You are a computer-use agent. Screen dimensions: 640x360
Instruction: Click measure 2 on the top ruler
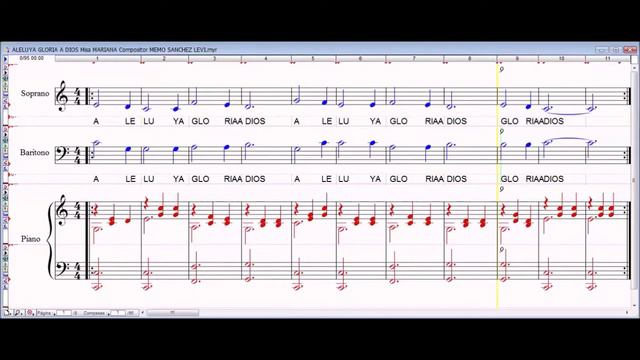tap(164, 59)
